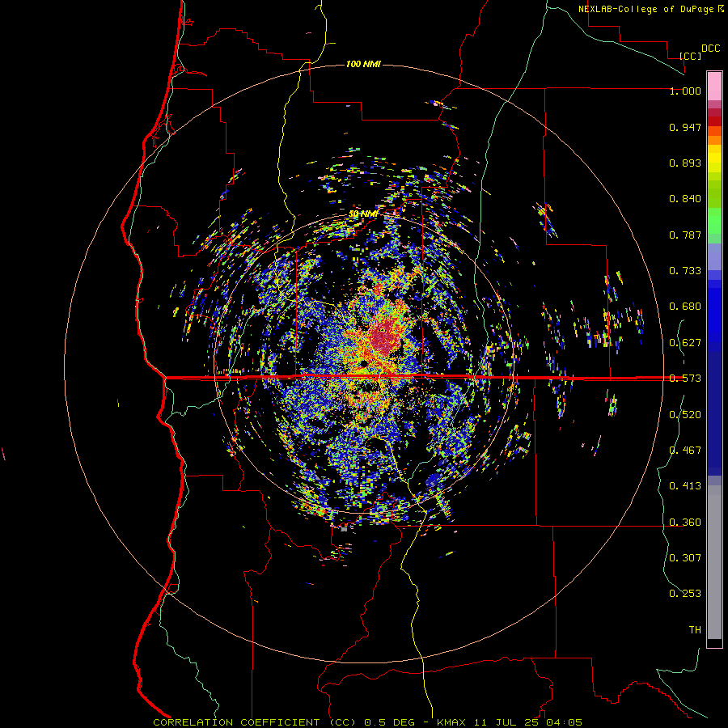Click the 0.947 legend value
This screenshot has width=728, height=728.
tap(685, 127)
